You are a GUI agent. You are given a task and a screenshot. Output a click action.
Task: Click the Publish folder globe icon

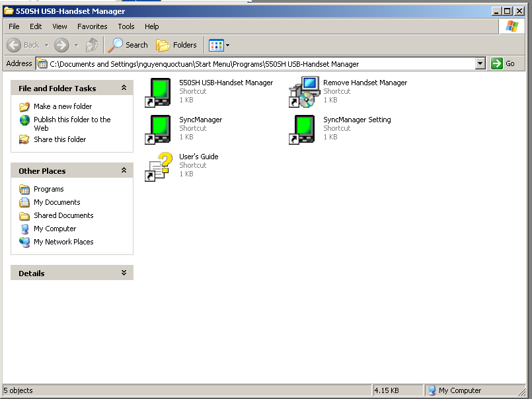point(24,120)
